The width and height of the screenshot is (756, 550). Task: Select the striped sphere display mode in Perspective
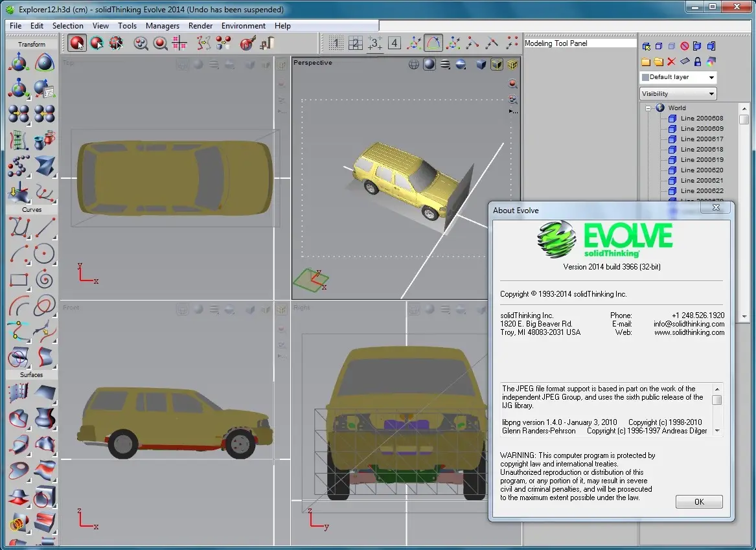tap(445, 64)
